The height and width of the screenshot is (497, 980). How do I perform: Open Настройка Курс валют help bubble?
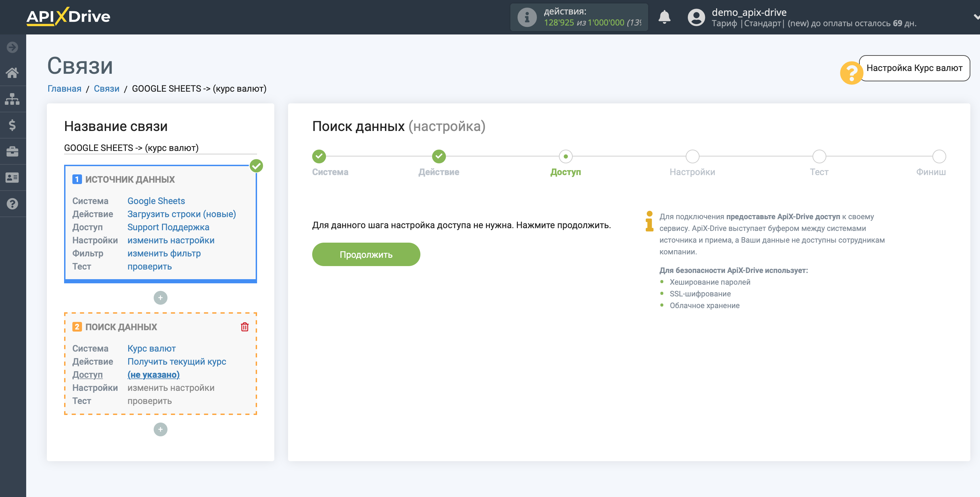pos(914,68)
